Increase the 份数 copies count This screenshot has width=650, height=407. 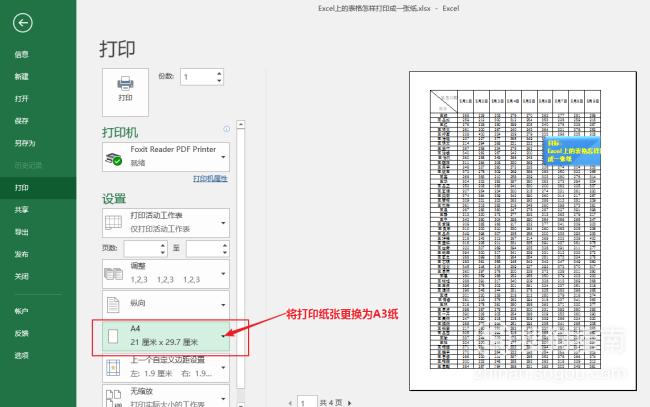coord(219,73)
